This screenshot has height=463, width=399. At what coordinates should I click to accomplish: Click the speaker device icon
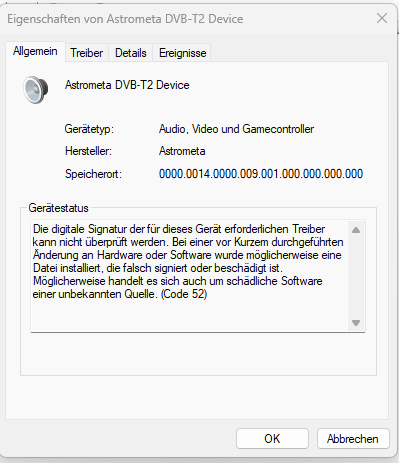point(35,90)
